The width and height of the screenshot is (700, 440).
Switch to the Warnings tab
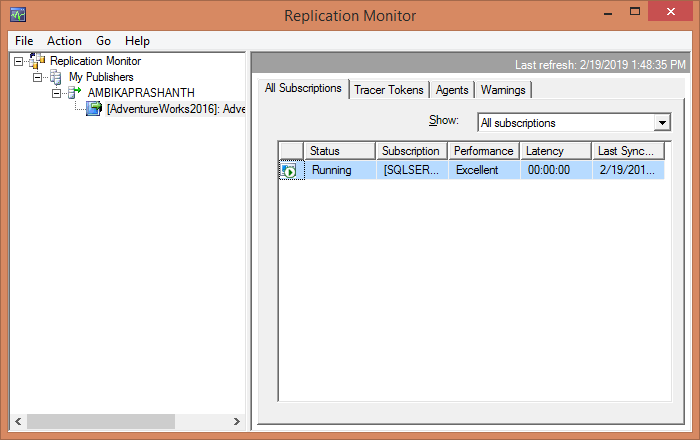503,90
